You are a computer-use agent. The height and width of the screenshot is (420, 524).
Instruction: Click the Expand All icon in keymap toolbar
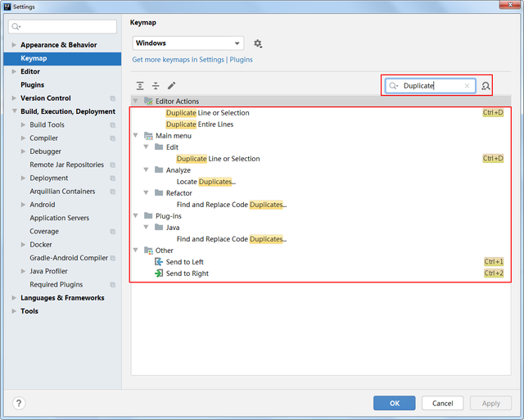tap(140, 86)
